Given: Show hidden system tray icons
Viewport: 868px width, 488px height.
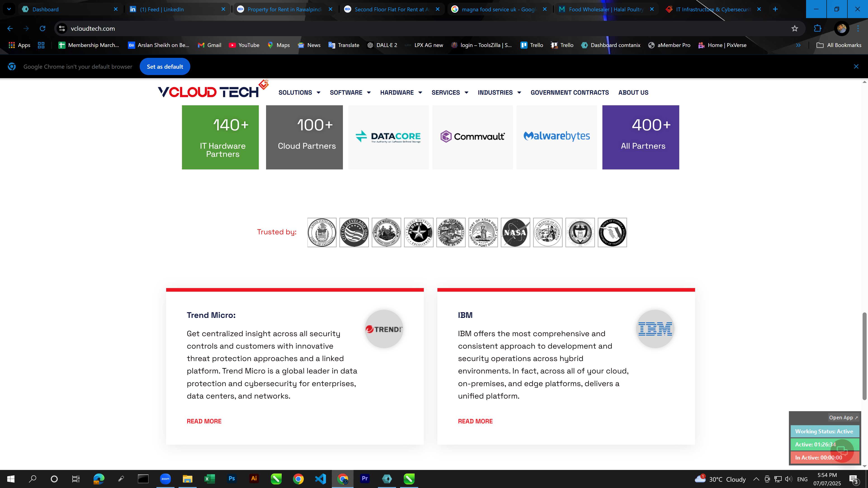Looking at the screenshot, I should point(756,479).
